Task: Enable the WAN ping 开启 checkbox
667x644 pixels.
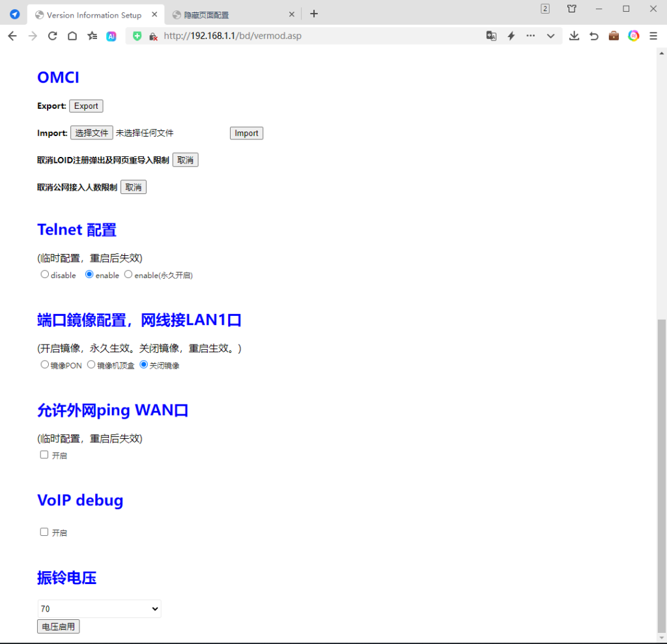Action: click(44, 455)
